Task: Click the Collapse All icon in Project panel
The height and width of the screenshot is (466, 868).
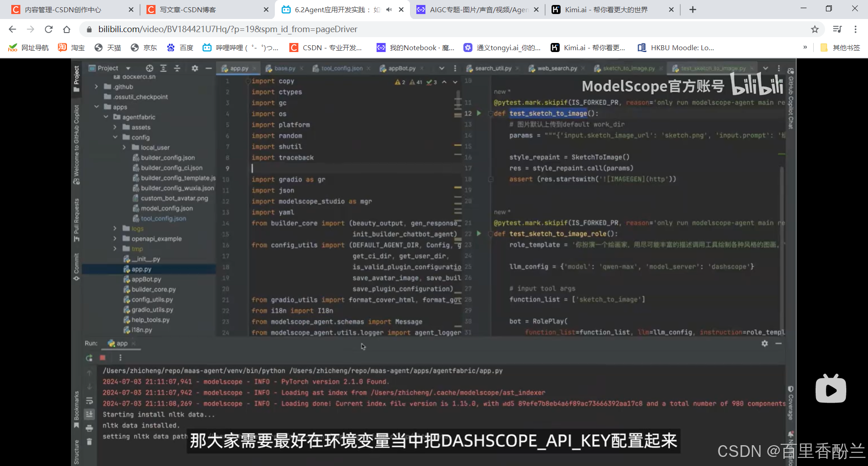Action: pos(177,68)
